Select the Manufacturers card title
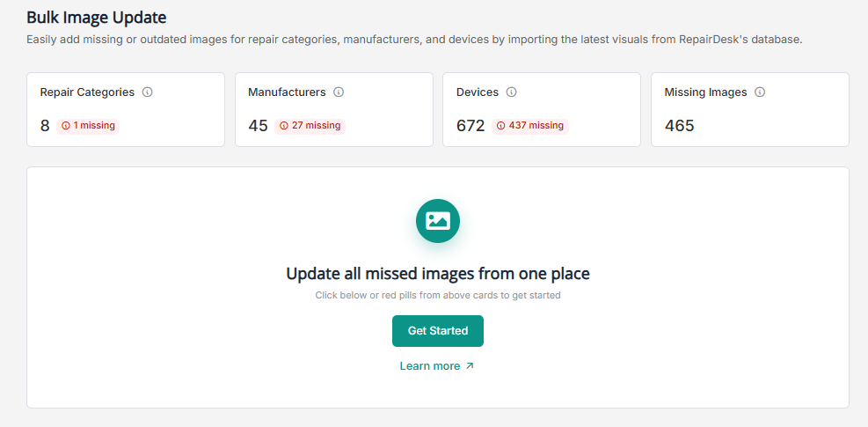The width and height of the screenshot is (868, 427). (287, 92)
